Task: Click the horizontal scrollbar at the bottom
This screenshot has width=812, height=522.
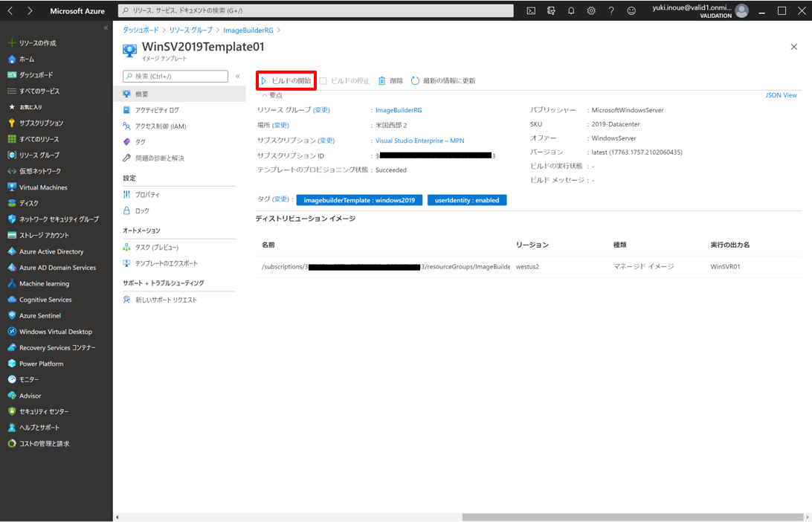Action: click(x=632, y=518)
